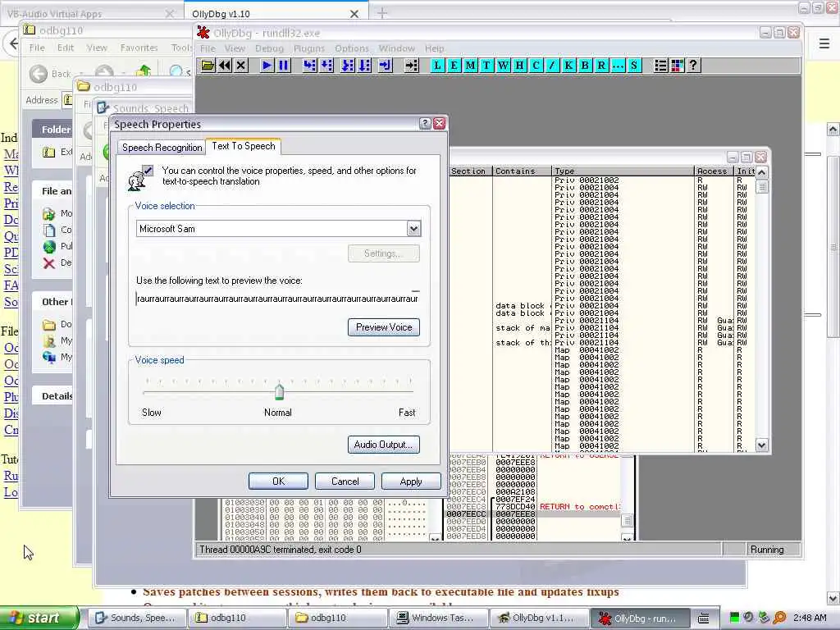The image size is (840, 630).
Task: Click the 'RETURN to comctl' stack comment
Action: coord(579,507)
